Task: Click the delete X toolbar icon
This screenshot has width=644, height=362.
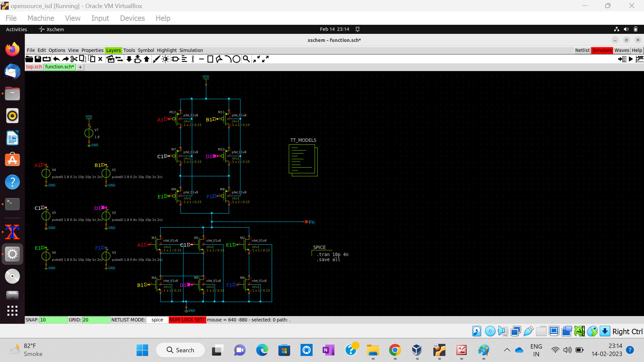Action: tap(100, 59)
